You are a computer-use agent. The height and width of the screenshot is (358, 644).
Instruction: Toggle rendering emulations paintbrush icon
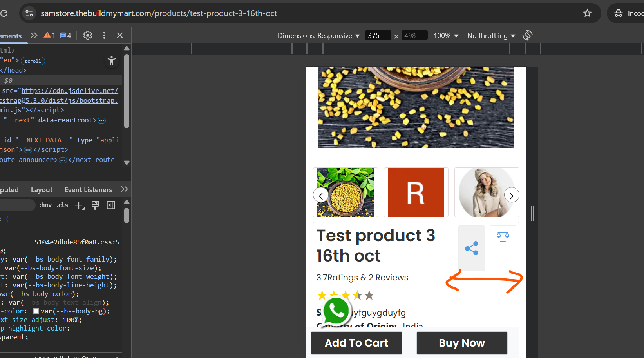click(95, 205)
